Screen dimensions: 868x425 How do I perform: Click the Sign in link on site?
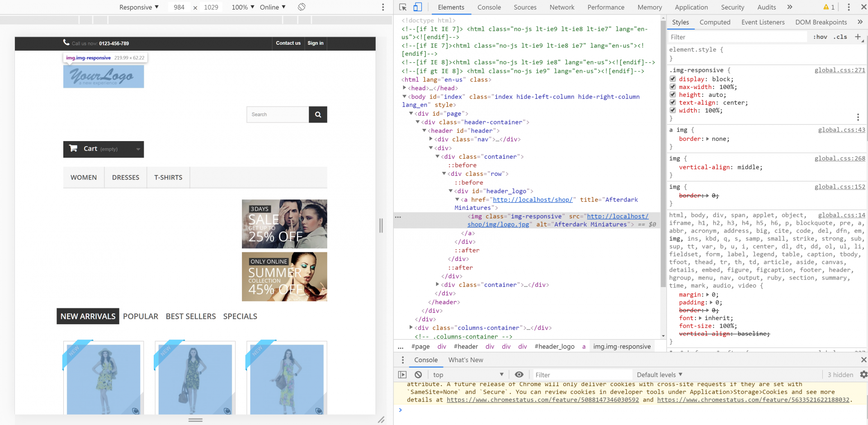(x=315, y=43)
